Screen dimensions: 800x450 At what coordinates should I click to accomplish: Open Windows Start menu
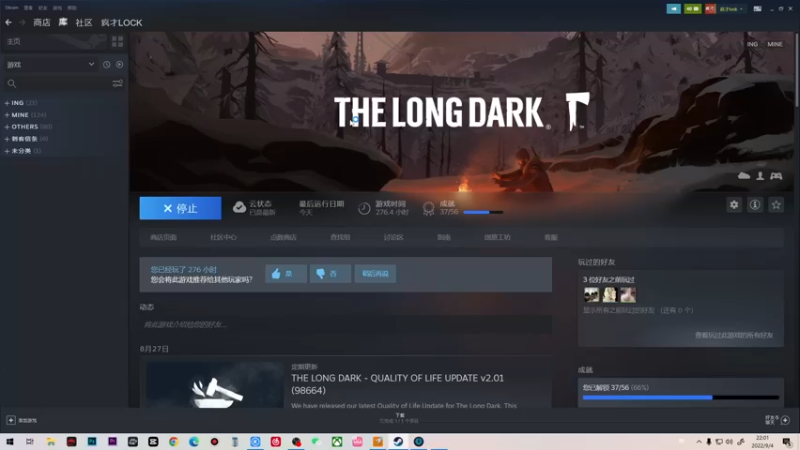coord(10,441)
